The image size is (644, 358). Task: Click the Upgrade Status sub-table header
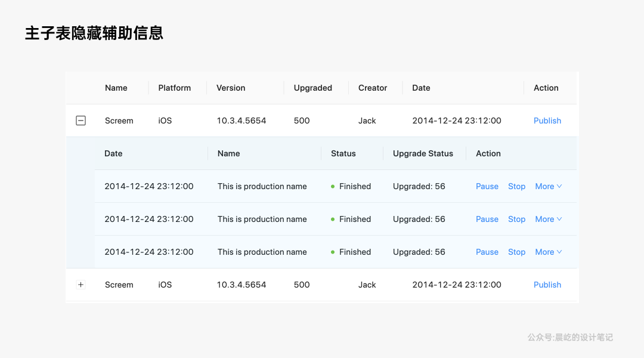(x=423, y=153)
